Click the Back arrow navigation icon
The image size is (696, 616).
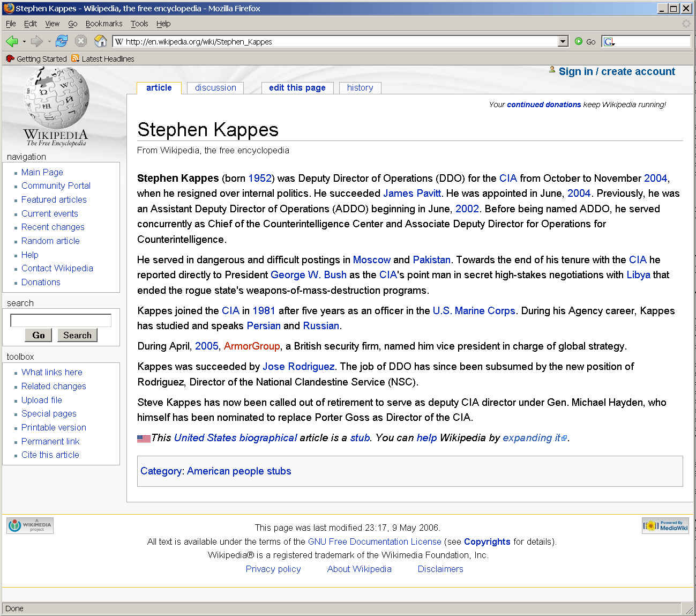coord(12,41)
